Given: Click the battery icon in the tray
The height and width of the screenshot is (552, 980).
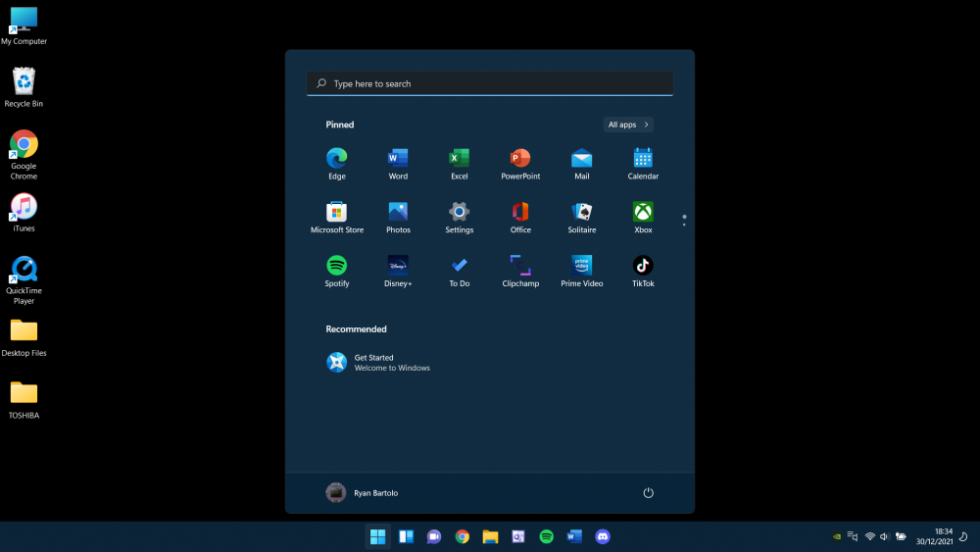Looking at the screenshot, I should [x=901, y=536].
